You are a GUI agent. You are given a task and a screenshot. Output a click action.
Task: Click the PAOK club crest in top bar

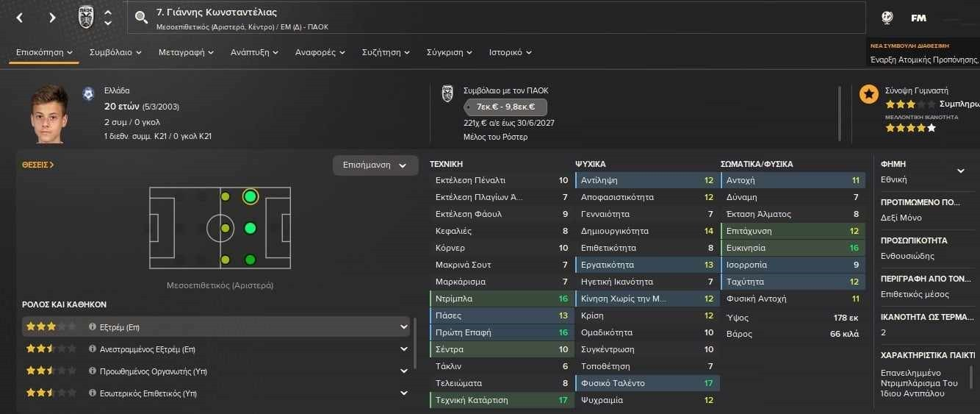(86, 18)
